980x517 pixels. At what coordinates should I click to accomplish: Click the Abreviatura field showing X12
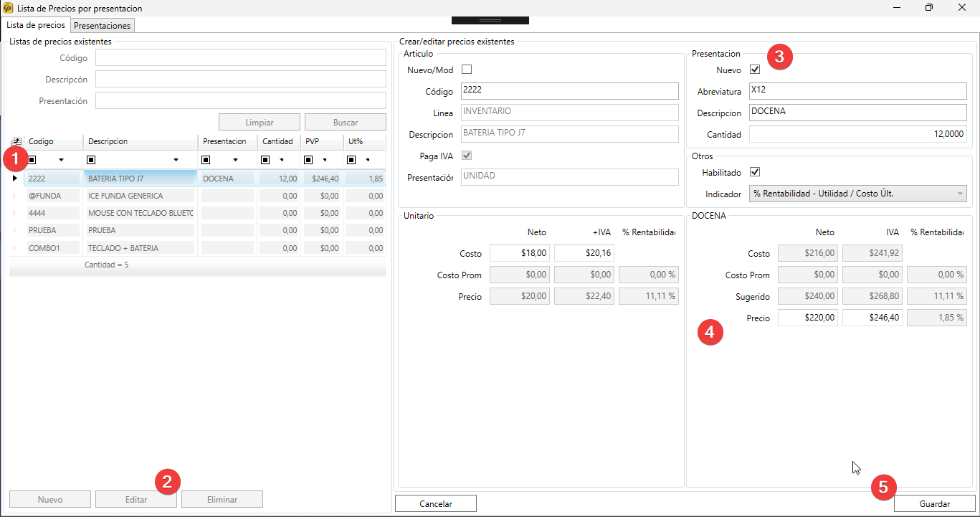(x=858, y=91)
